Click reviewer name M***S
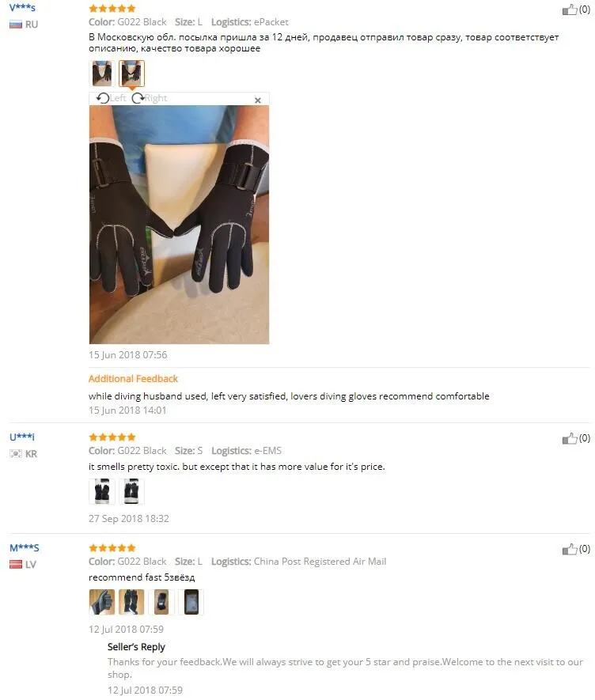This screenshot has height=700, width=595. click(24, 548)
